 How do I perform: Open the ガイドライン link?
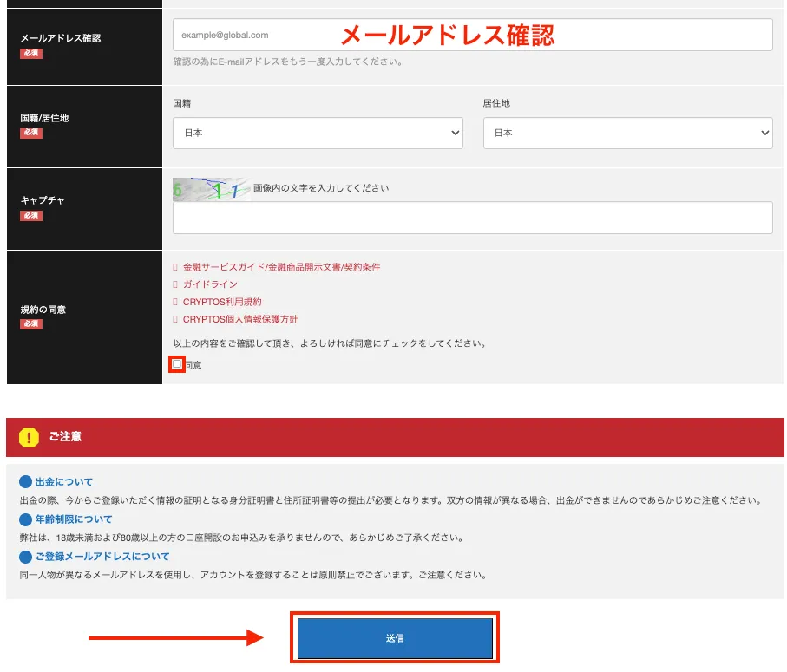point(208,284)
